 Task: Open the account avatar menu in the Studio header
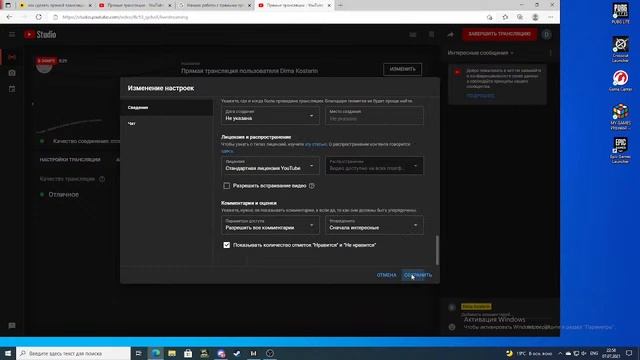pos(547,35)
